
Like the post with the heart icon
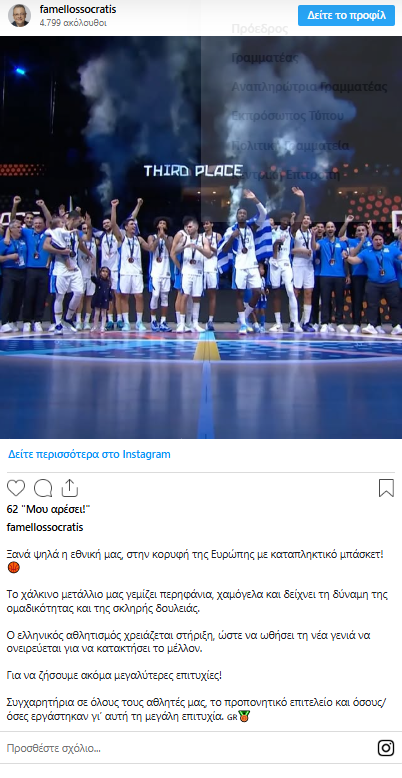pyautogui.click(x=16, y=488)
